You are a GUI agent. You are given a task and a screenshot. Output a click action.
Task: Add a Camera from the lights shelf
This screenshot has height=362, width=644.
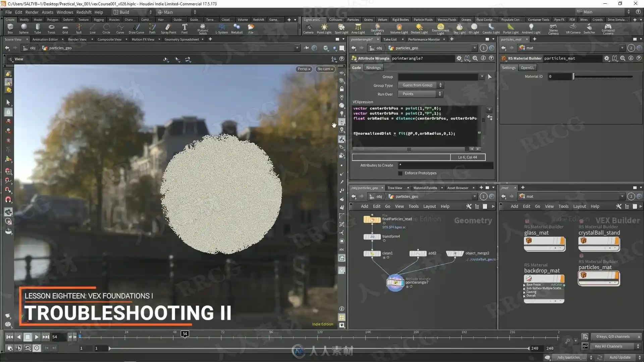(308, 28)
